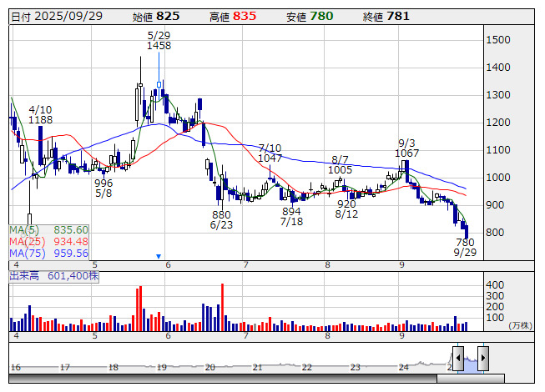Click the blue triangle marker below chart
545x392 pixels.
[x=159, y=257]
